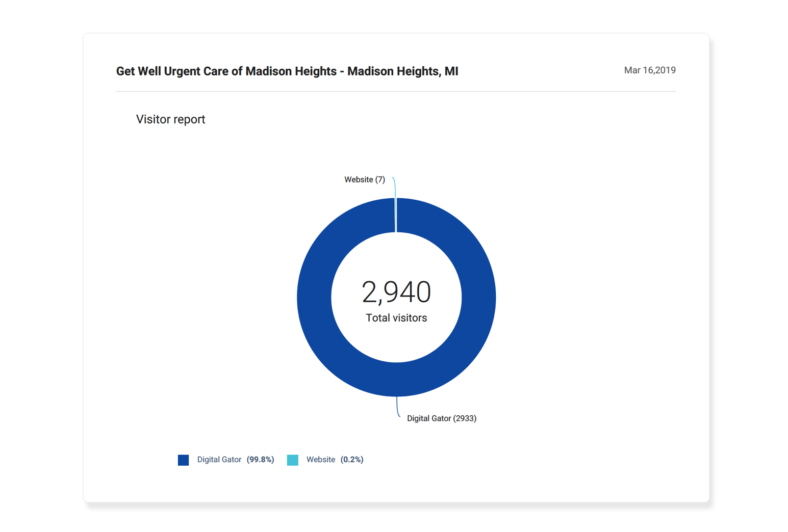
Task: Click the dark blue Digital Gator legend swatch
Action: pos(183,460)
